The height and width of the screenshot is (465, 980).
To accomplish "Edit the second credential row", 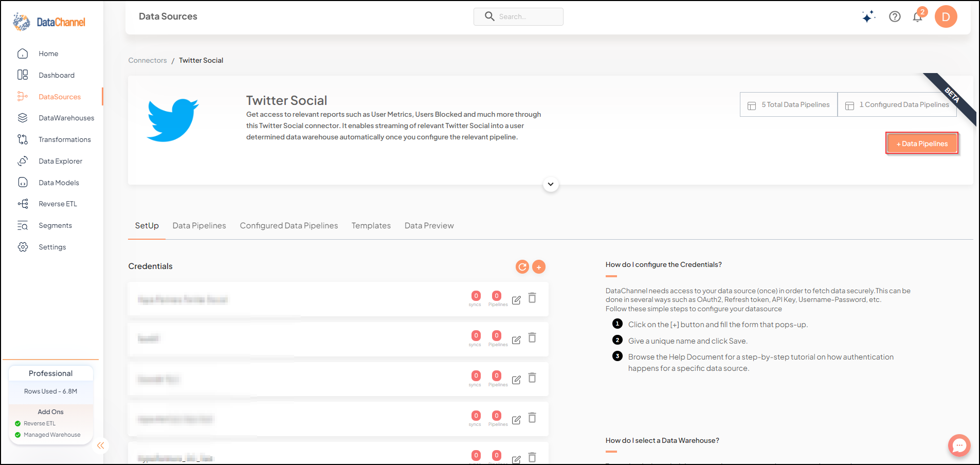I will 516,340.
